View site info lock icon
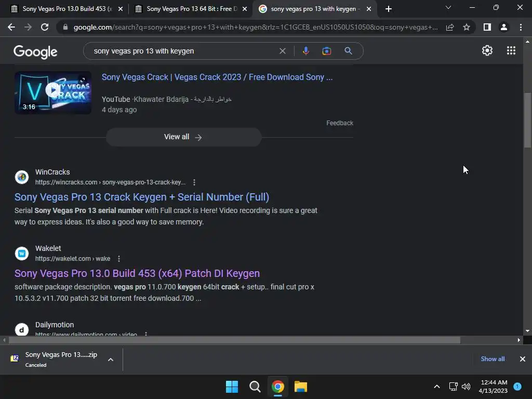Screen dimensions: 532x399 pos(65,27)
